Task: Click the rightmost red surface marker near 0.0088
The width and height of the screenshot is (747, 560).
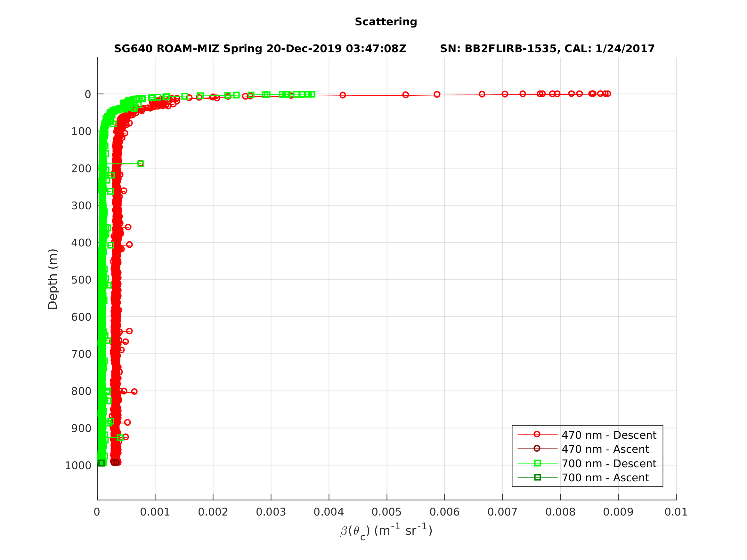Action: (607, 93)
